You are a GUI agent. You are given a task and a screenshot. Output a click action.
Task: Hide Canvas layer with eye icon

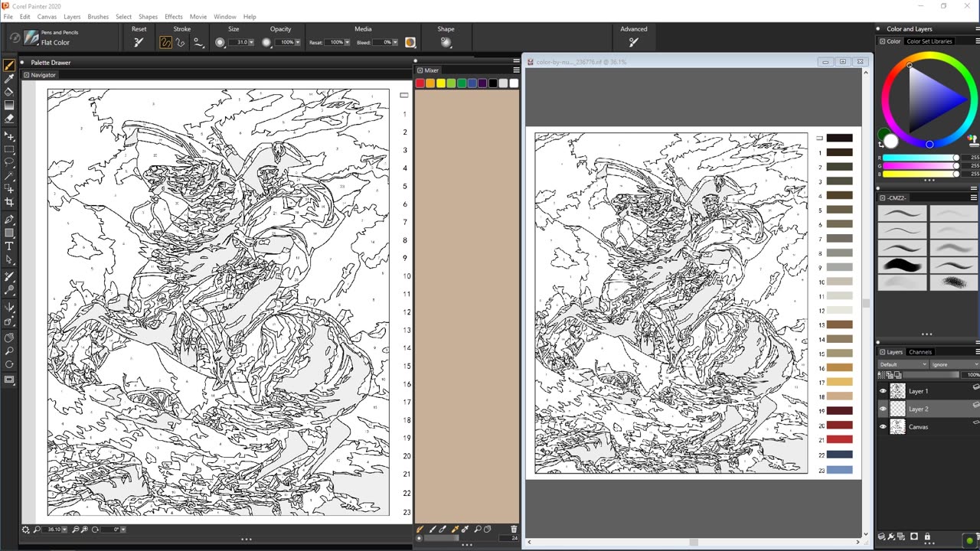point(883,427)
